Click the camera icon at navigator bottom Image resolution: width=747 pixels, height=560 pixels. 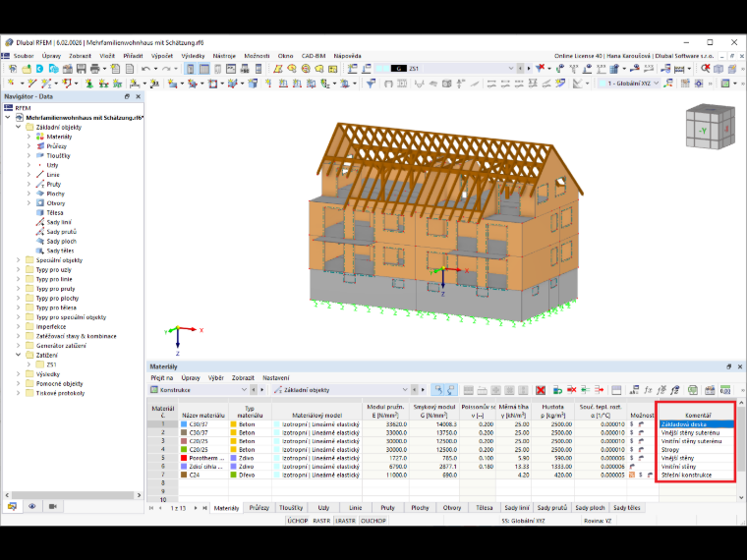(x=53, y=506)
